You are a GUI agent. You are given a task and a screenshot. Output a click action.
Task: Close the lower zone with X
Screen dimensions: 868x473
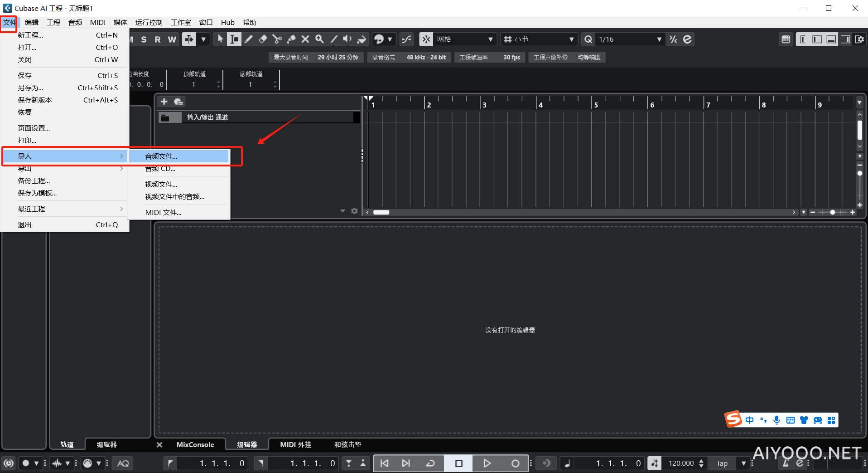coord(159,444)
